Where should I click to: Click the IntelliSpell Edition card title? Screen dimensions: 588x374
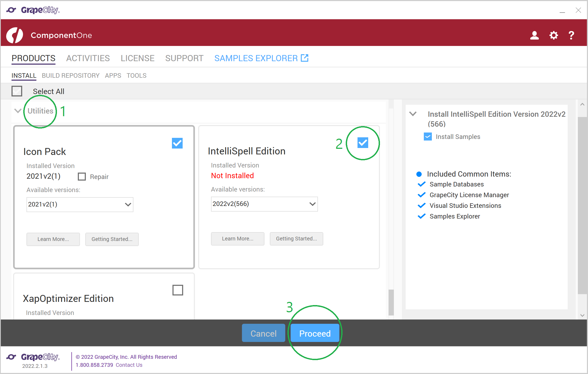247,151
